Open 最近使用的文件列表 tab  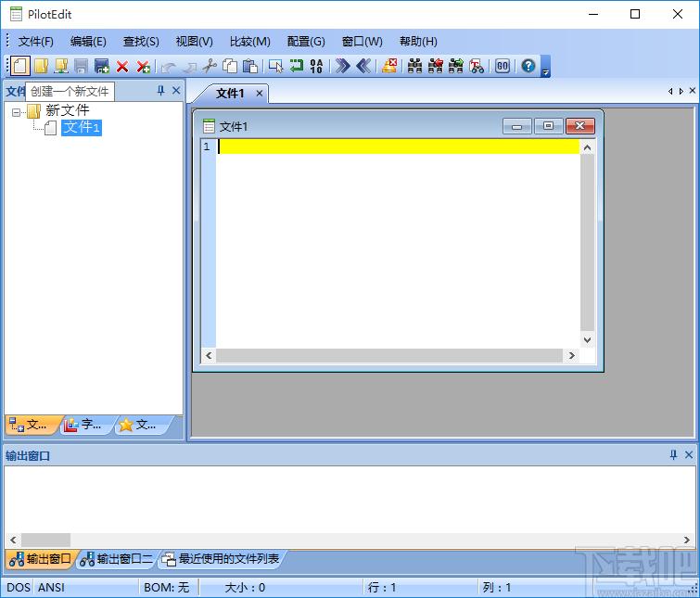point(222,559)
